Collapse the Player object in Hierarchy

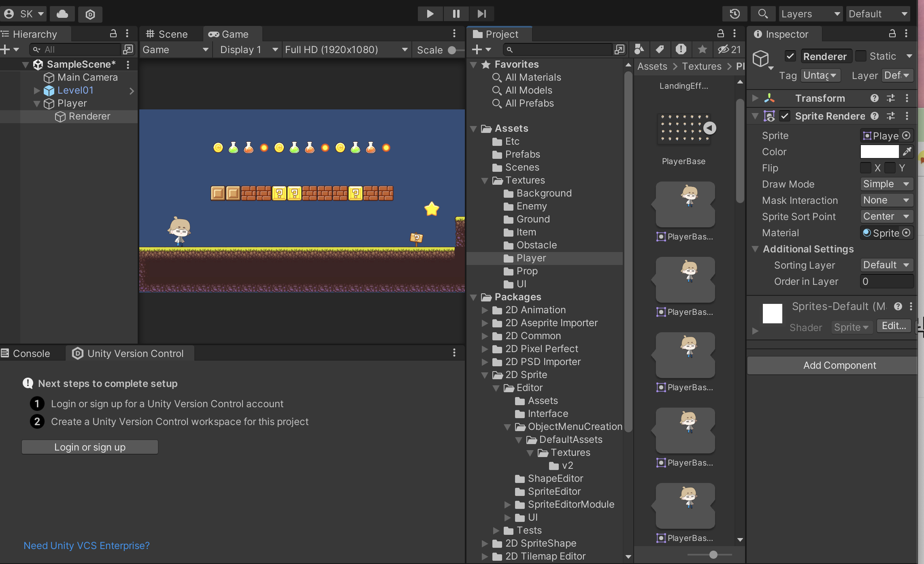(x=36, y=104)
